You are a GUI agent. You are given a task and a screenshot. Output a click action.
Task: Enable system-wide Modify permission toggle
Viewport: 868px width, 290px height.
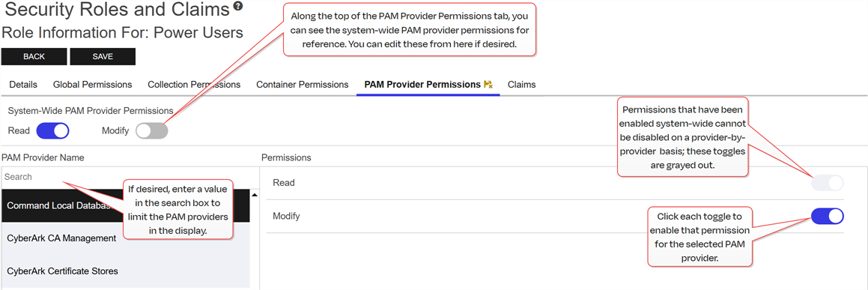pyautogui.click(x=152, y=130)
